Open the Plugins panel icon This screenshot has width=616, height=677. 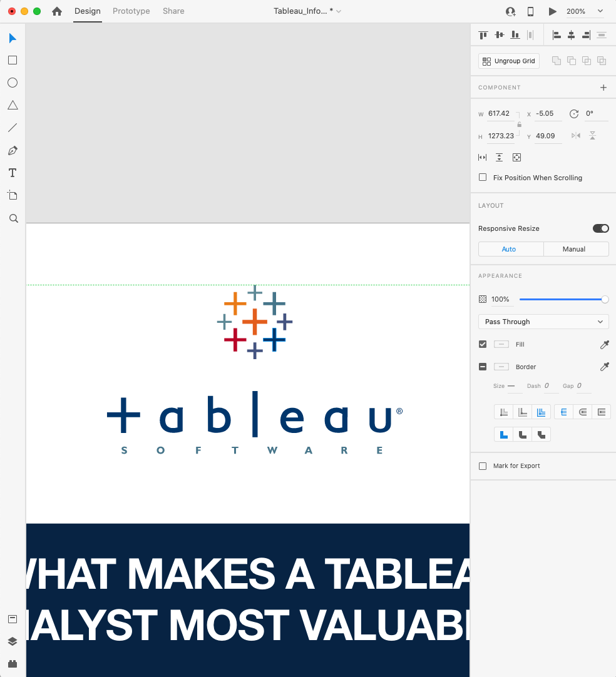pyautogui.click(x=13, y=664)
